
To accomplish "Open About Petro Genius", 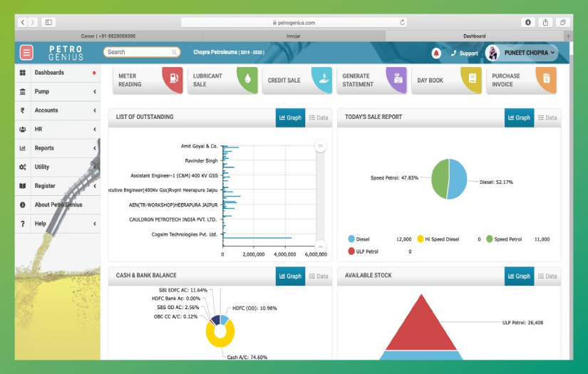I will (58, 204).
